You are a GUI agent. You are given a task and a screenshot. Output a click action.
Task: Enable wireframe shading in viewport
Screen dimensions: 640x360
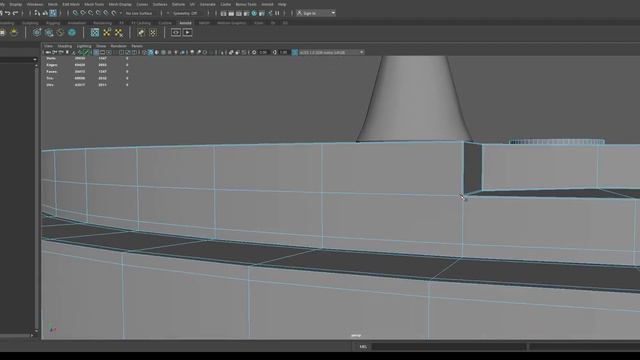(x=144, y=52)
